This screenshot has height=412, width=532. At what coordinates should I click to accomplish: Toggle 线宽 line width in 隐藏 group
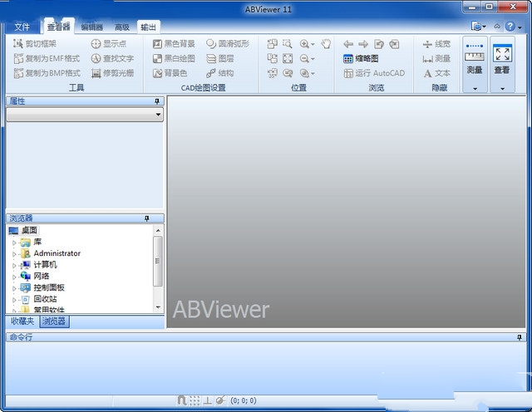tap(436, 44)
